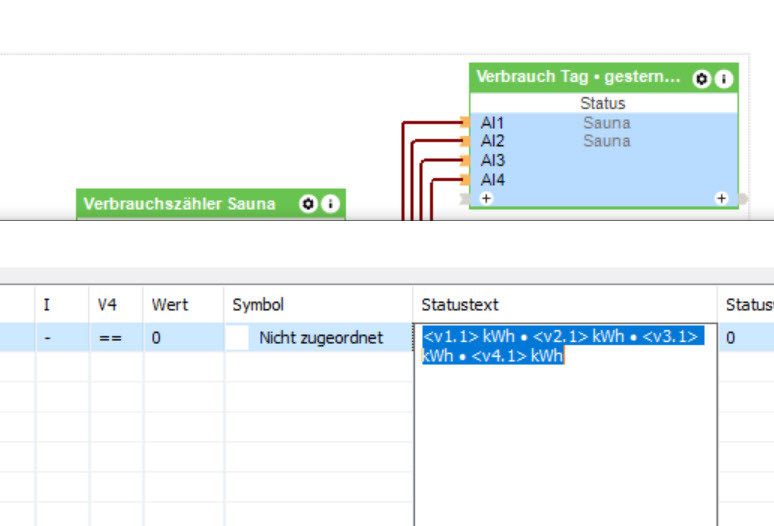
Task: Click the Verbrauchszähler Sauna block title
Action: click(179, 204)
